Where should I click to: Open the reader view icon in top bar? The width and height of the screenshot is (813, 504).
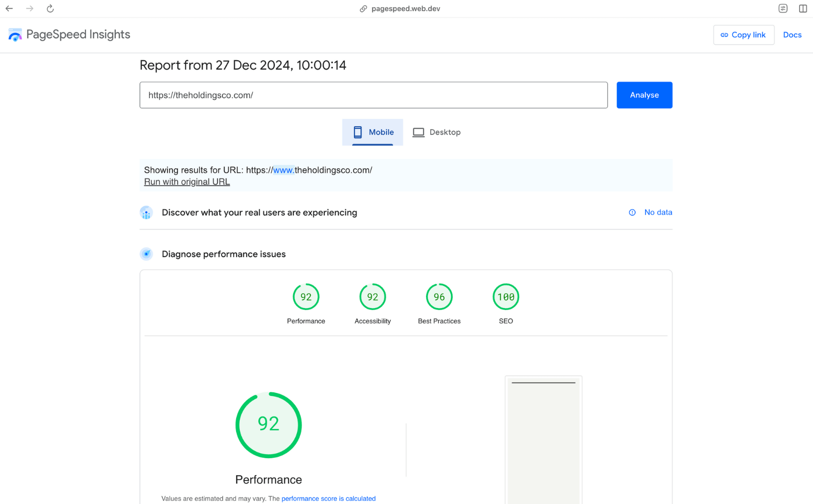click(x=783, y=8)
